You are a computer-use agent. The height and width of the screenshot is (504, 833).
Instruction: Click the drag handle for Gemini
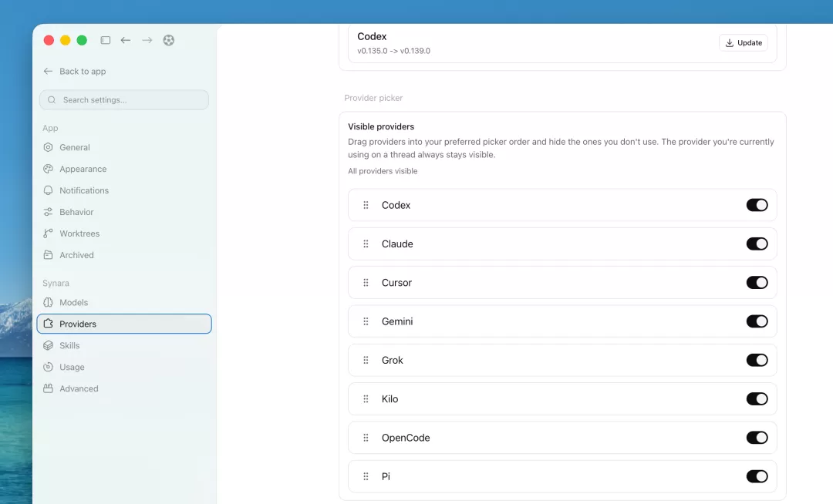coord(366,321)
